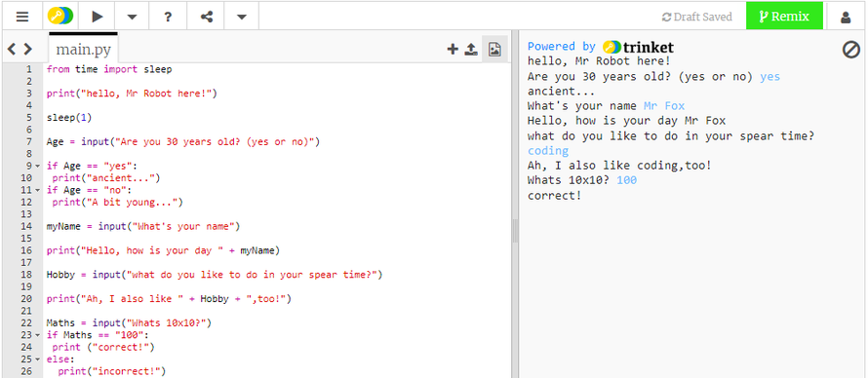Add a new file with plus icon
Image resolution: width=868 pixels, height=378 pixels.
(x=453, y=49)
